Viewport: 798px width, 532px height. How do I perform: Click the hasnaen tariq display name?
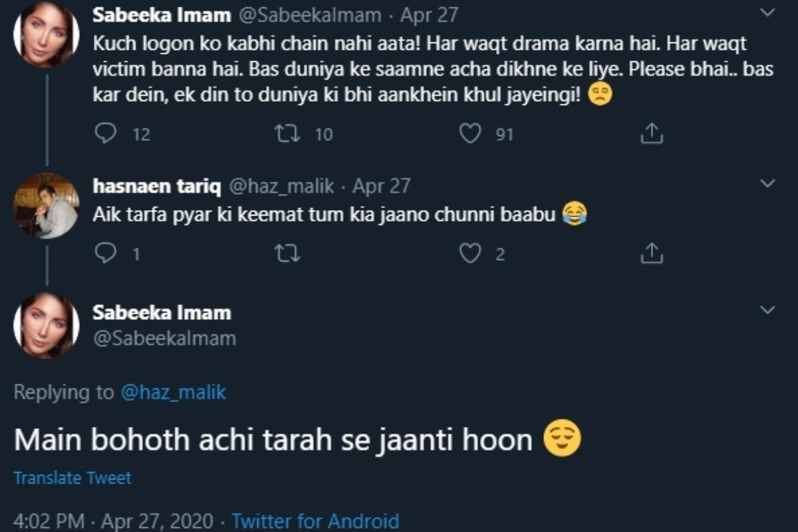coord(157,186)
